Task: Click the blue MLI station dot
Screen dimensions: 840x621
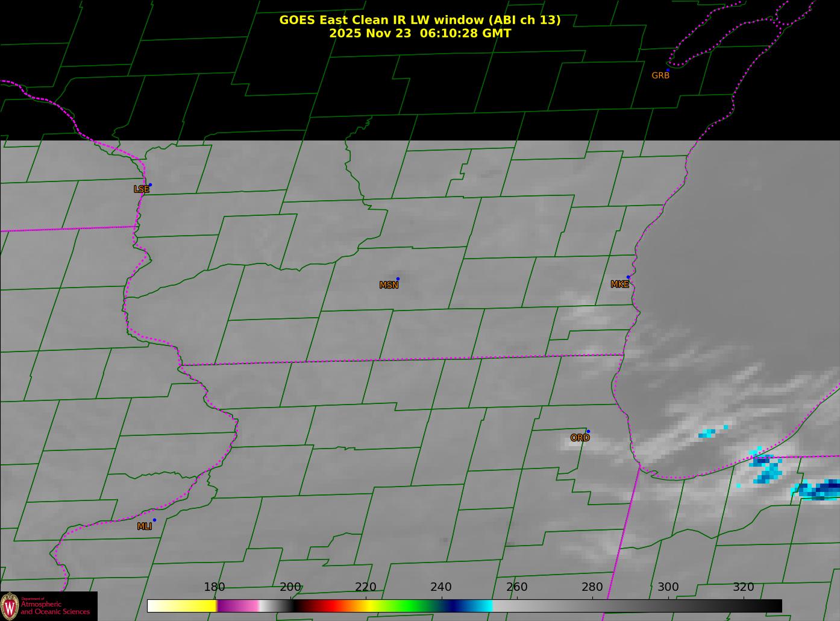Action: coord(154,520)
